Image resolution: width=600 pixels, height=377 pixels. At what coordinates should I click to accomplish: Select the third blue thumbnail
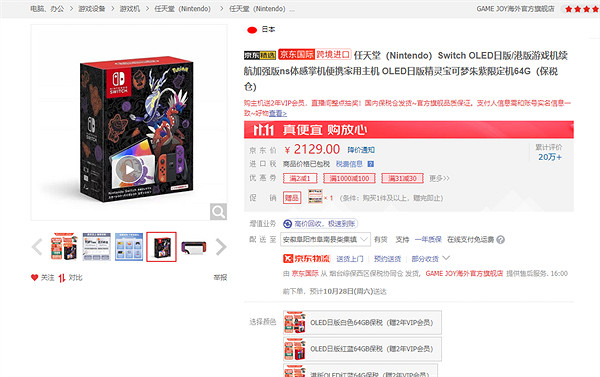[129, 247]
